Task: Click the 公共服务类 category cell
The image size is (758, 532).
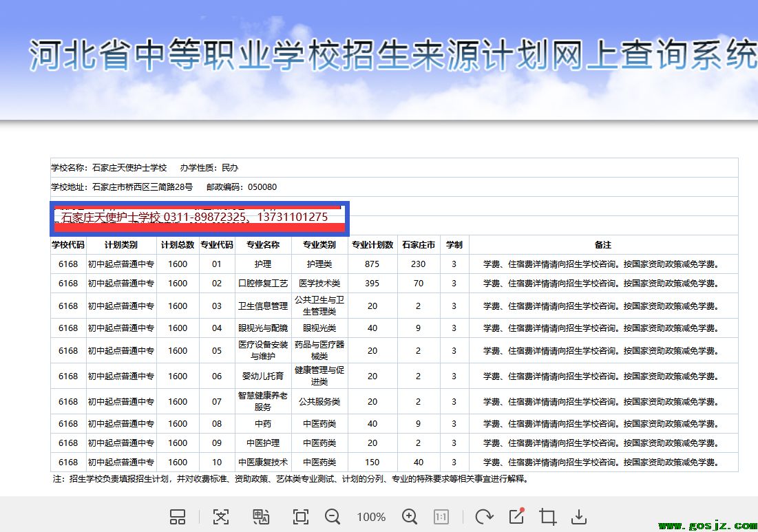Action: 319,401
